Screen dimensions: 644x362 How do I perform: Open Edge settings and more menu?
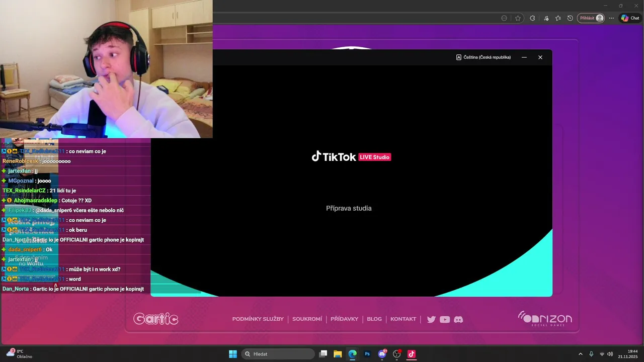click(x=611, y=18)
